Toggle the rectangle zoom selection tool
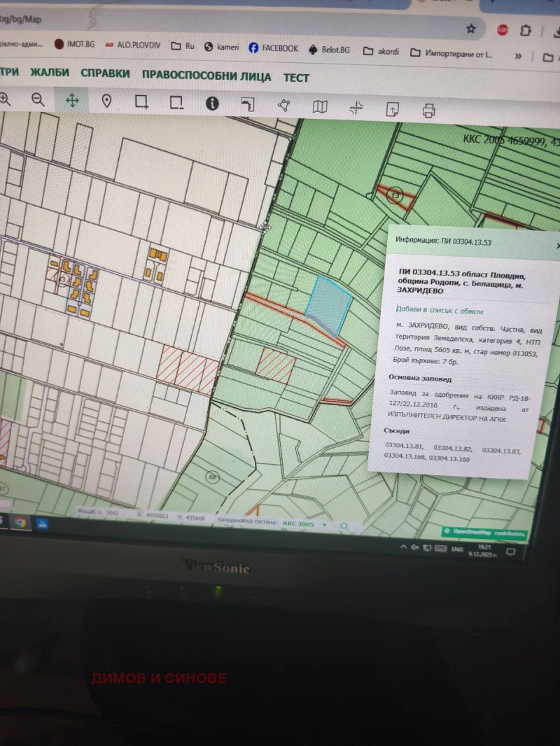The width and height of the screenshot is (560, 746). point(142,102)
